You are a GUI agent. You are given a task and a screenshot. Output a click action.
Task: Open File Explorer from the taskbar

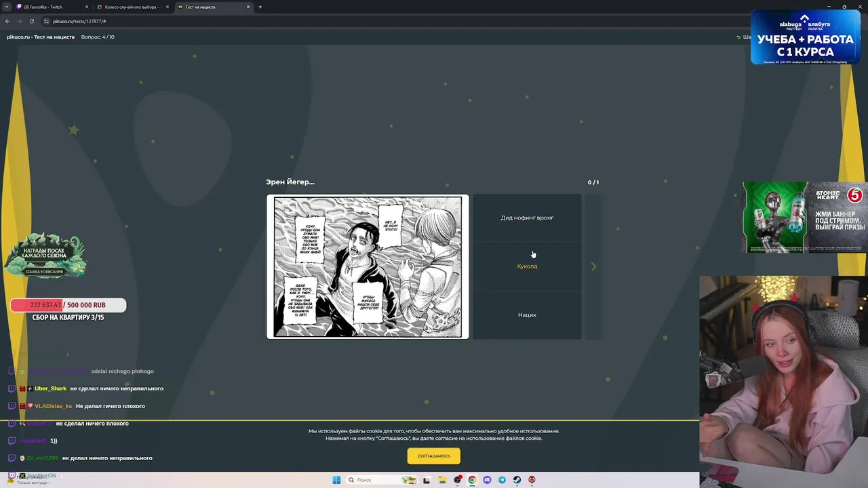pyautogui.click(x=442, y=480)
